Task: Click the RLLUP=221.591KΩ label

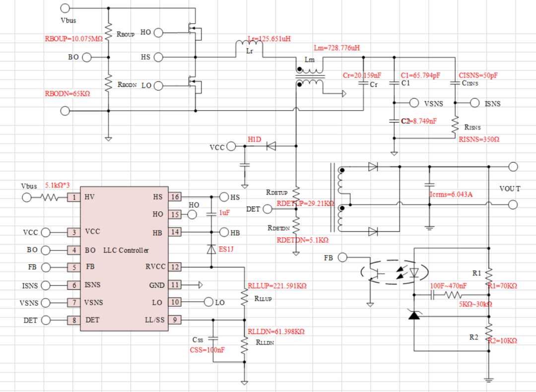Action: [277, 286]
